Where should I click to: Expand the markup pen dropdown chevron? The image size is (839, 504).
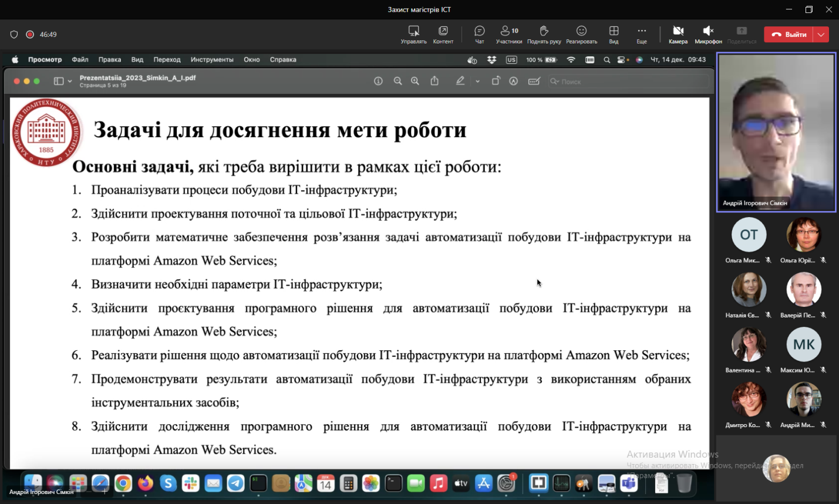pyautogui.click(x=477, y=82)
